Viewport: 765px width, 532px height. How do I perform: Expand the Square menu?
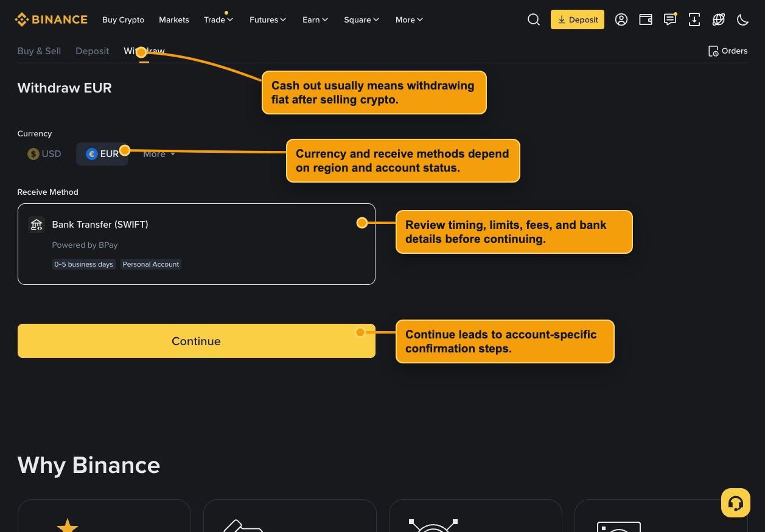click(362, 19)
